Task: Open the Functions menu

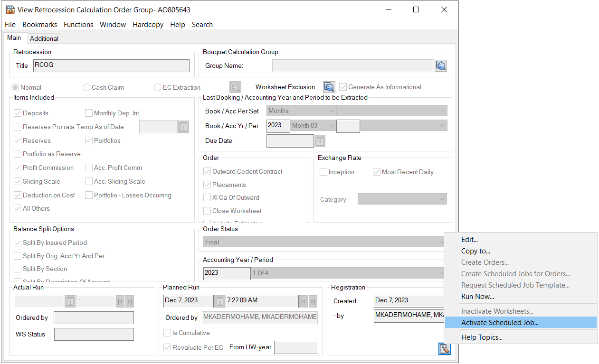Action: pyautogui.click(x=78, y=24)
